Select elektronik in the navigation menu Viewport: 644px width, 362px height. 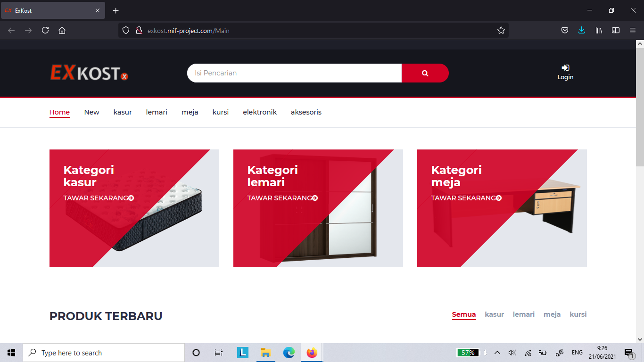pos(260,112)
